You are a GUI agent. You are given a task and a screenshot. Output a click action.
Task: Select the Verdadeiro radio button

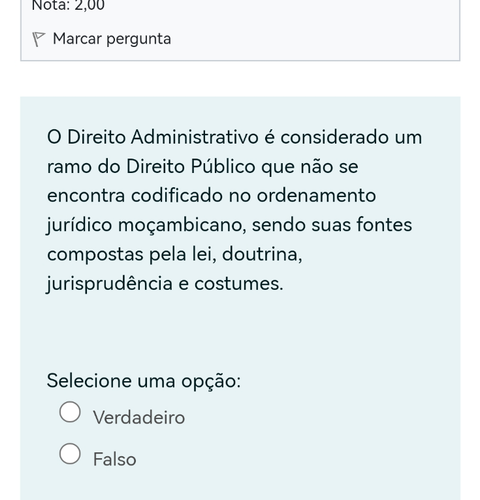(x=70, y=412)
